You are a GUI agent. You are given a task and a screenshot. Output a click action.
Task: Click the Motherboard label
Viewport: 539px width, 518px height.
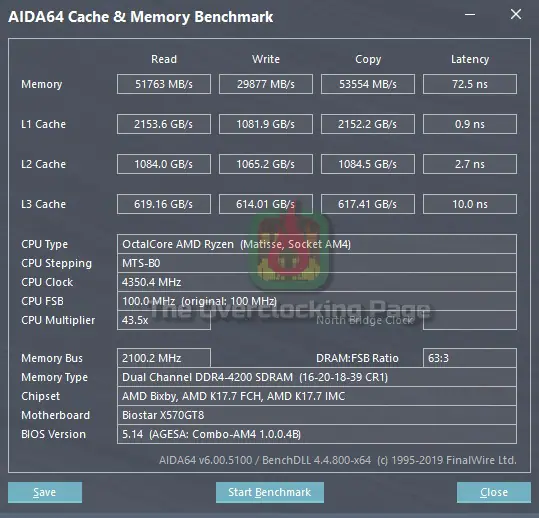(x=55, y=415)
